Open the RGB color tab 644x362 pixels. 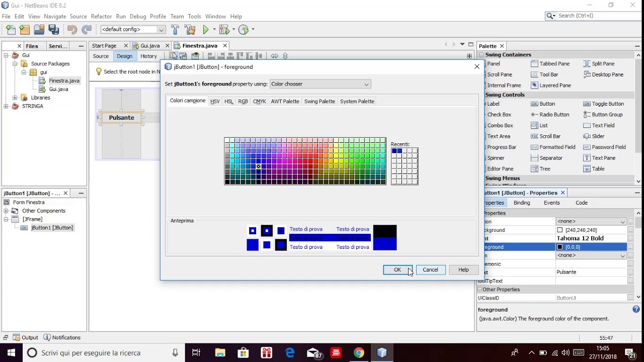243,102
